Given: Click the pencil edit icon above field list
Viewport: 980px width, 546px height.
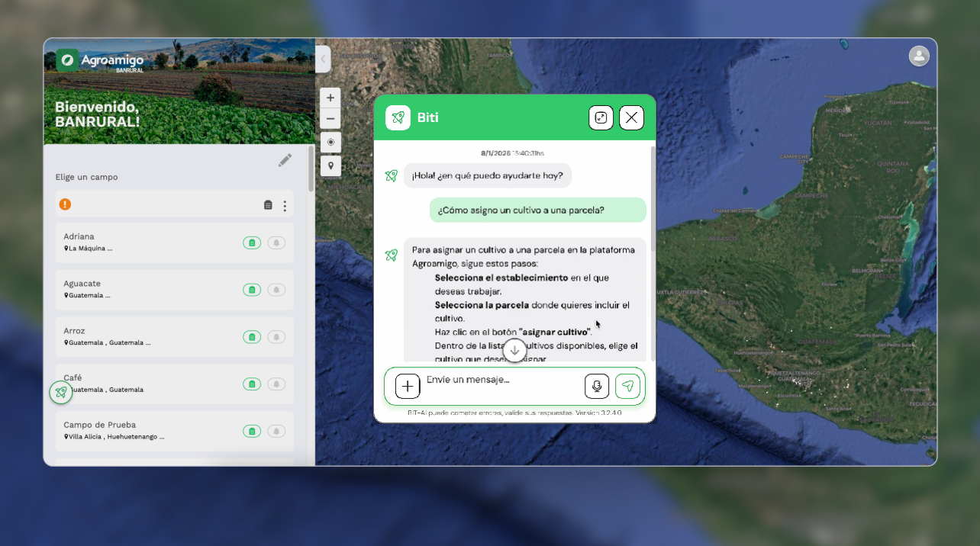Looking at the screenshot, I should (x=285, y=160).
